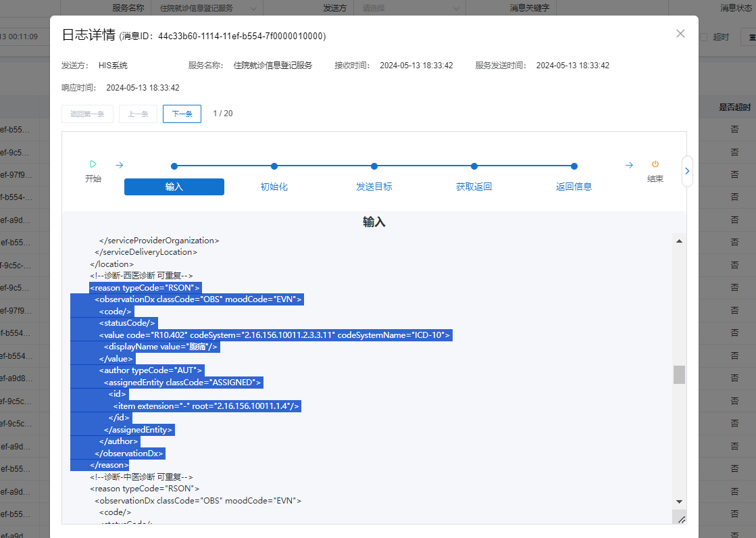Click the 响应时间 value 2024-05-13 18:33:42

pyautogui.click(x=143, y=88)
